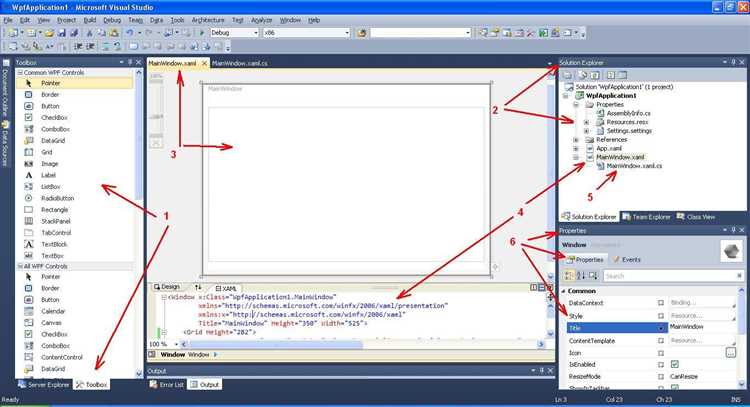Switch to the Team Explorer tab
The width and height of the screenshot is (750, 407).
point(646,217)
